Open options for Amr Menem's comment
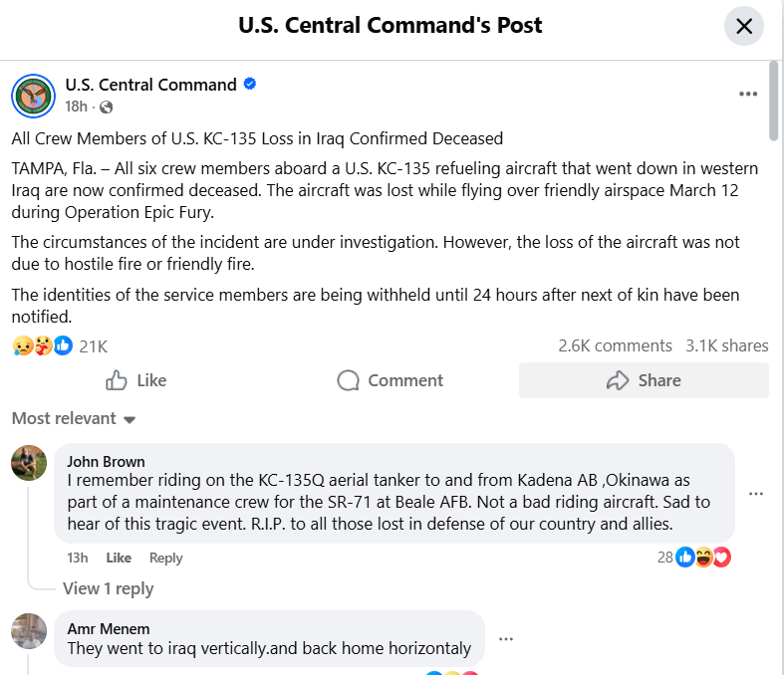 click(506, 639)
